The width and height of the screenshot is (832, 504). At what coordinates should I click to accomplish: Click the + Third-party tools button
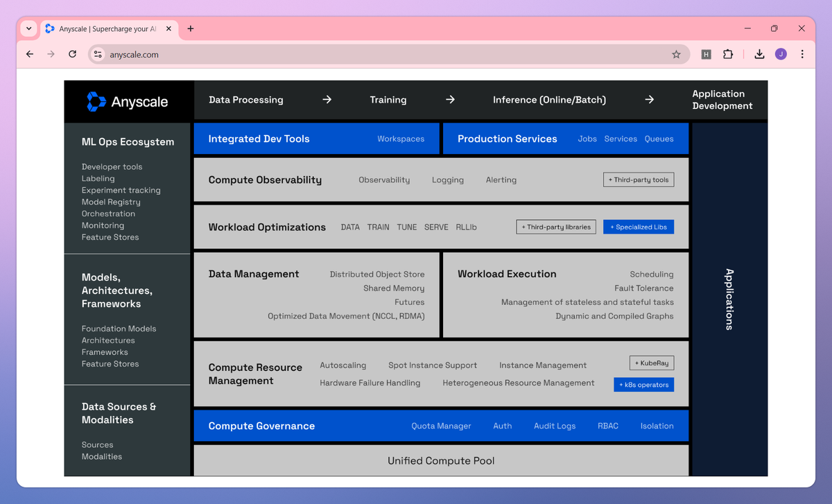click(x=639, y=180)
